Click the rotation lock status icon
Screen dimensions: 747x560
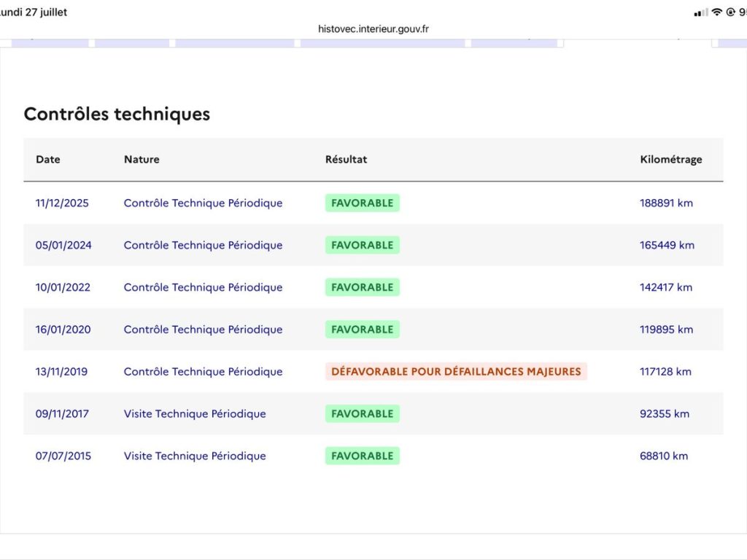coord(730,12)
